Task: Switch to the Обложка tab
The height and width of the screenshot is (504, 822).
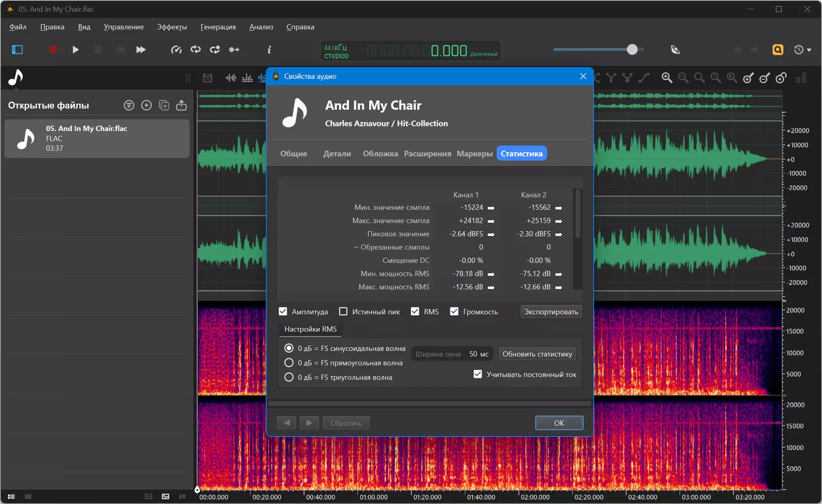Action: click(380, 154)
